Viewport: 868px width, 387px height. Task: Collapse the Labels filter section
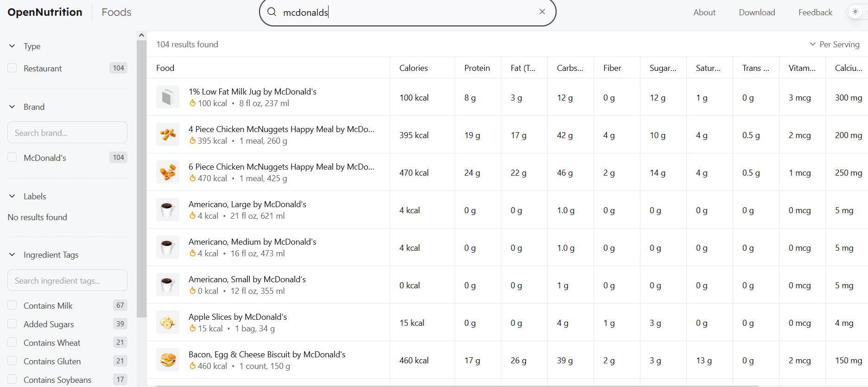click(13, 196)
